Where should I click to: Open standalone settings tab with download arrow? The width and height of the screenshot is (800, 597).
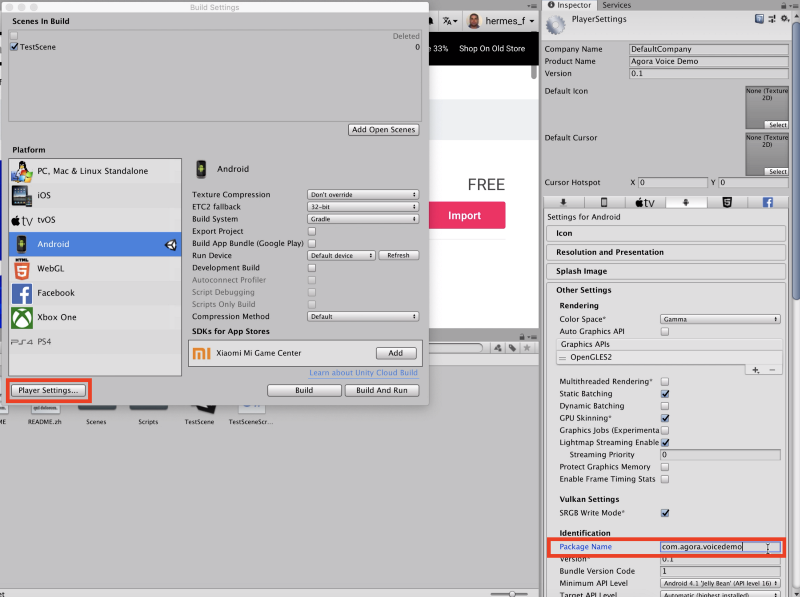tap(563, 203)
